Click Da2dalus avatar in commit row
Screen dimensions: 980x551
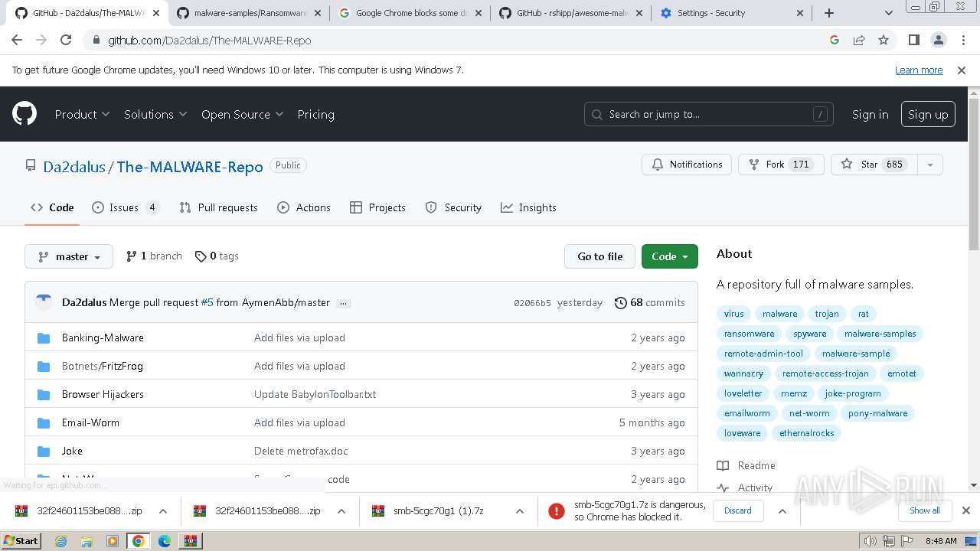(x=44, y=302)
